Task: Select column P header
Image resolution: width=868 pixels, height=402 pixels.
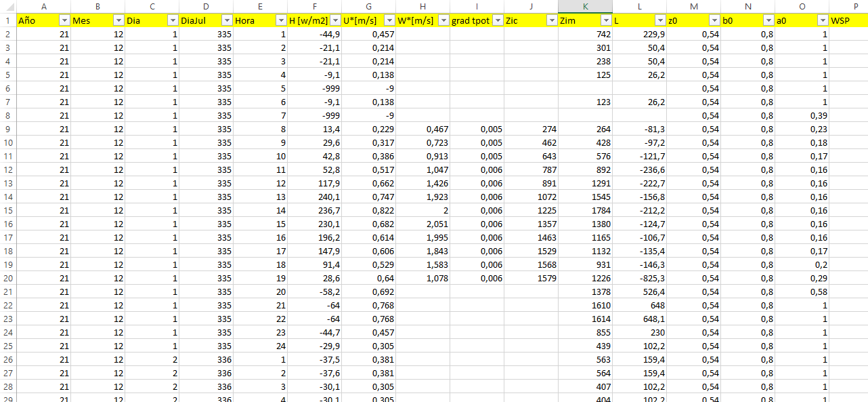Action: [x=848, y=6]
